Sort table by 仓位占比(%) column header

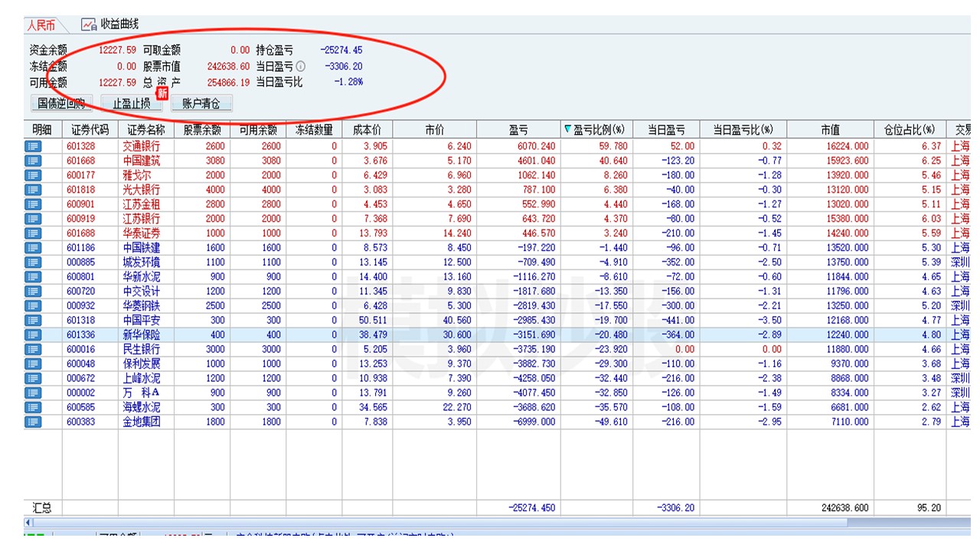[x=910, y=130]
